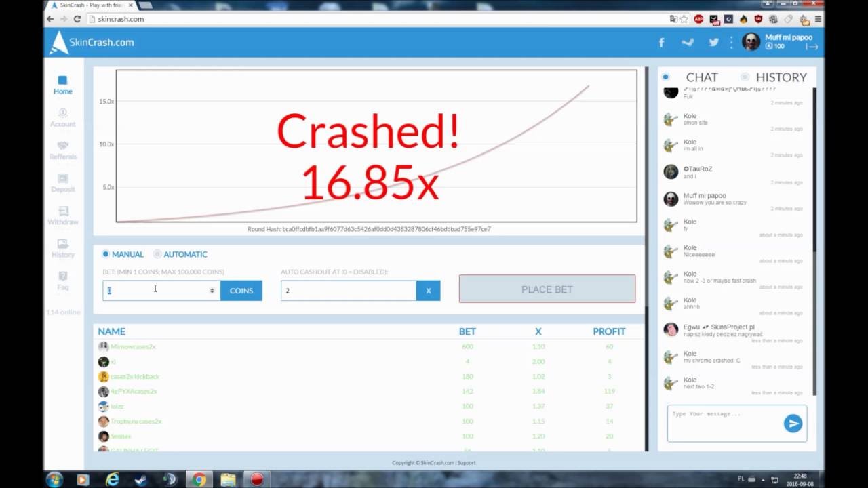The width and height of the screenshot is (868, 488).
Task: Open the Home sidebar icon
Action: [62, 81]
